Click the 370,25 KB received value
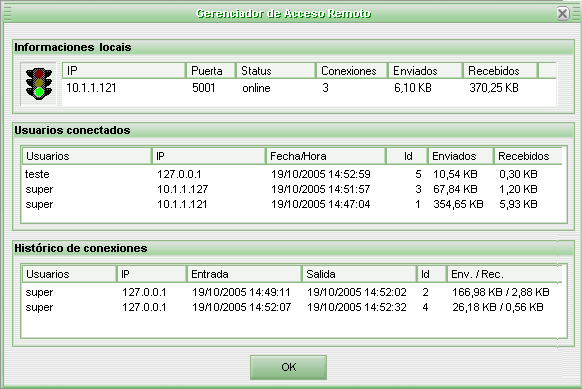 coord(494,88)
